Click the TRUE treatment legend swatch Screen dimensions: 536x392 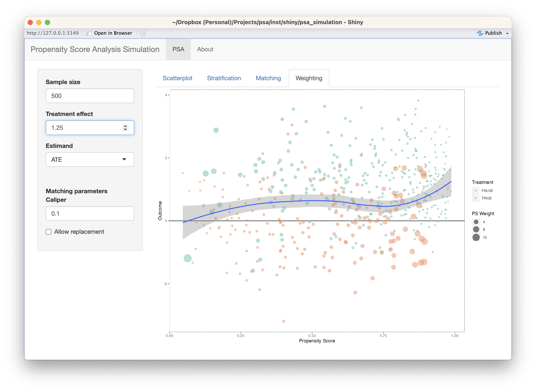475,198
